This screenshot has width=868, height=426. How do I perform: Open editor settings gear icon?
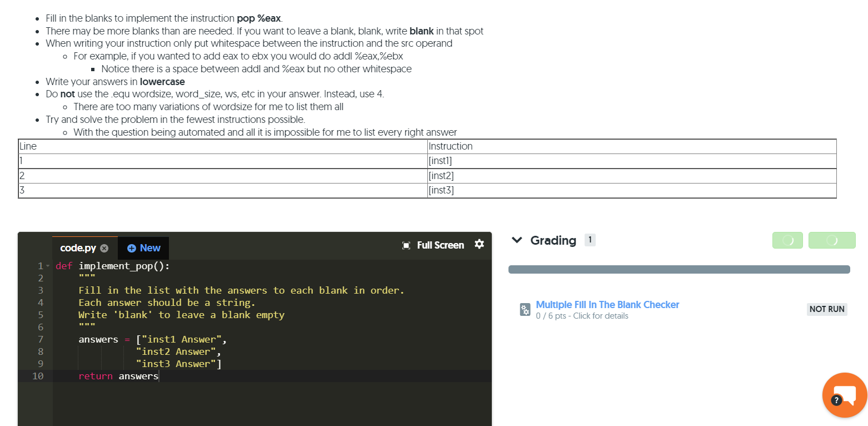click(480, 245)
